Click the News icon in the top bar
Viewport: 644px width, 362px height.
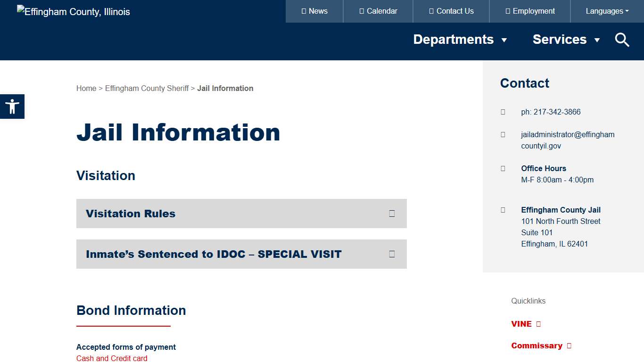305,11
